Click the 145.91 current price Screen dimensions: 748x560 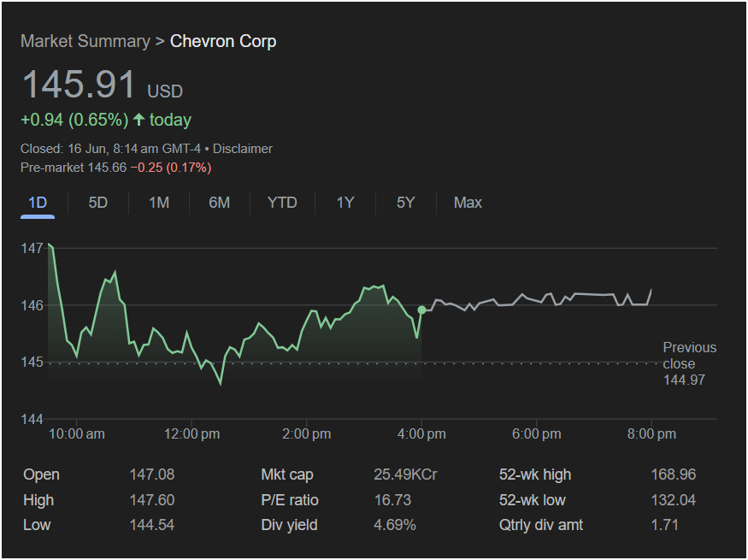79,85
